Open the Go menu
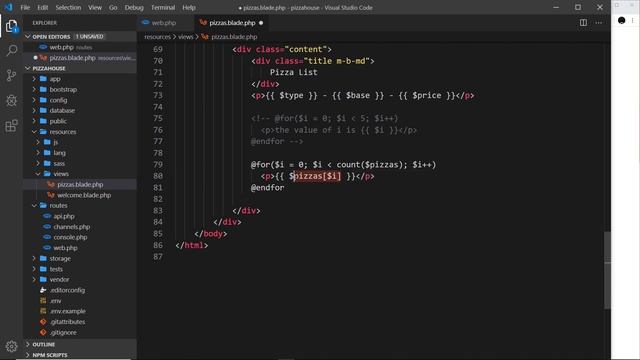 (113, 7)
